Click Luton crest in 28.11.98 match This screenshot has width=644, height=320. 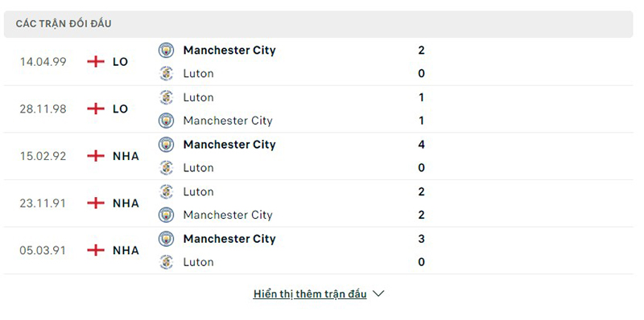tap(166, 97)
